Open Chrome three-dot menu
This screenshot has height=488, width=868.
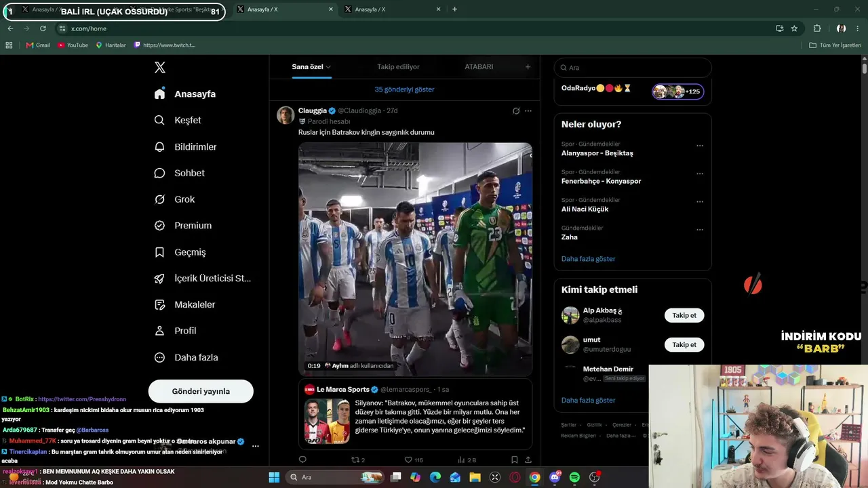click(x=858, y=28)
